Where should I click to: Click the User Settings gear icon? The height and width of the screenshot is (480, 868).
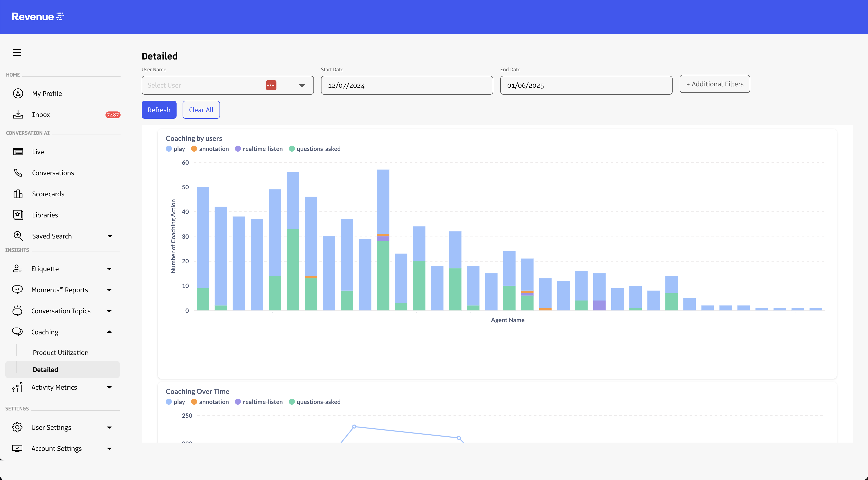click(x=17, y=427)
